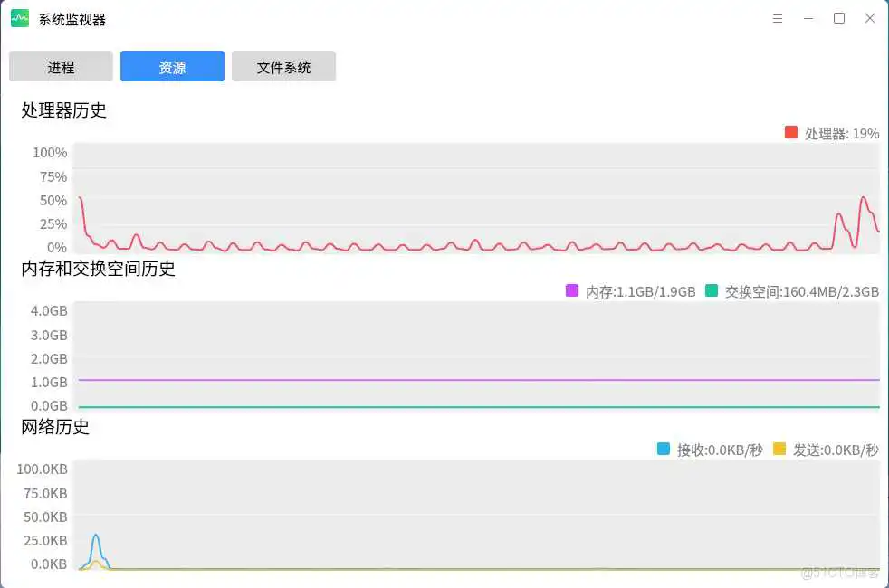Open the hamburger menu in the title bar

pyautogui.click(x=777, y=17)
